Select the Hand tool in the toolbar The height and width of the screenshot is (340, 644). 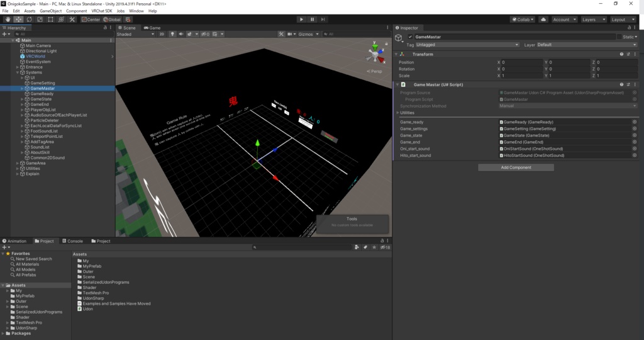coord(8,20)
